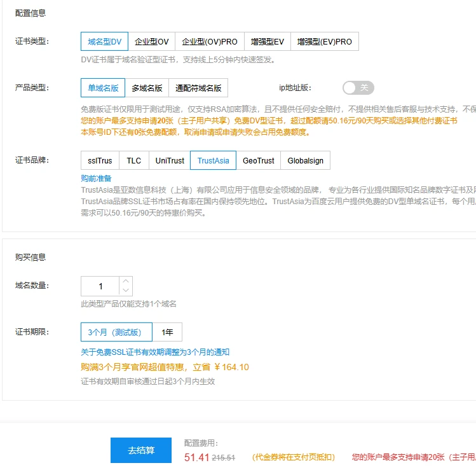Select the 单域名版 product type
The image size is (476, 470).
103,88
